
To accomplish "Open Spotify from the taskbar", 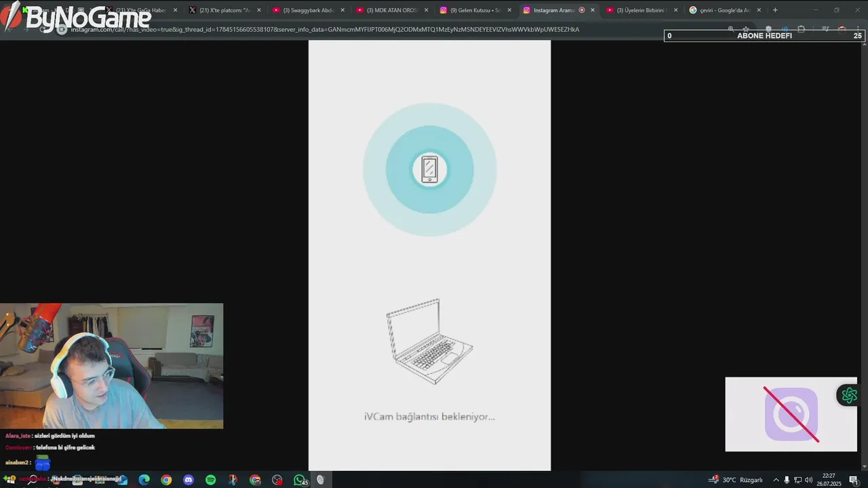I will coord(210,480).
